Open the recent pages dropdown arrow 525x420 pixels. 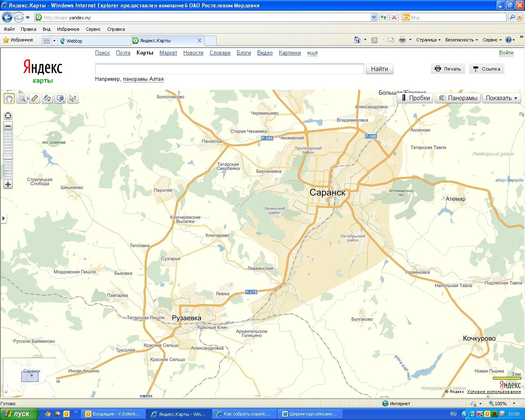coord(27,18)
